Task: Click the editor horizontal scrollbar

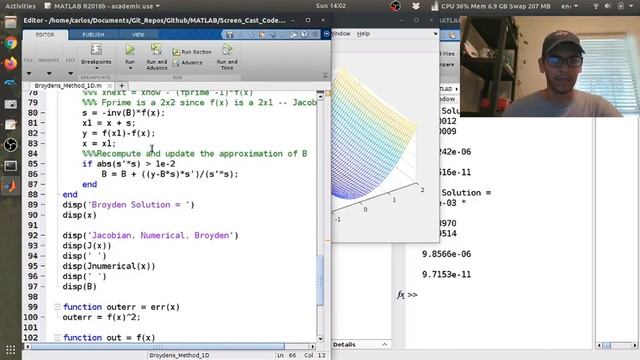Action: [157, 347]
